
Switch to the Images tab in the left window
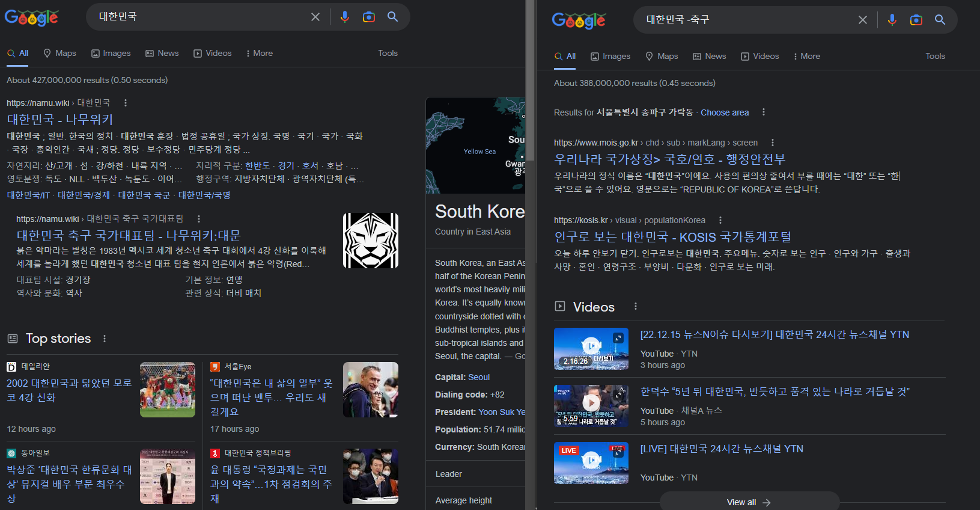(x=111, y=53)
